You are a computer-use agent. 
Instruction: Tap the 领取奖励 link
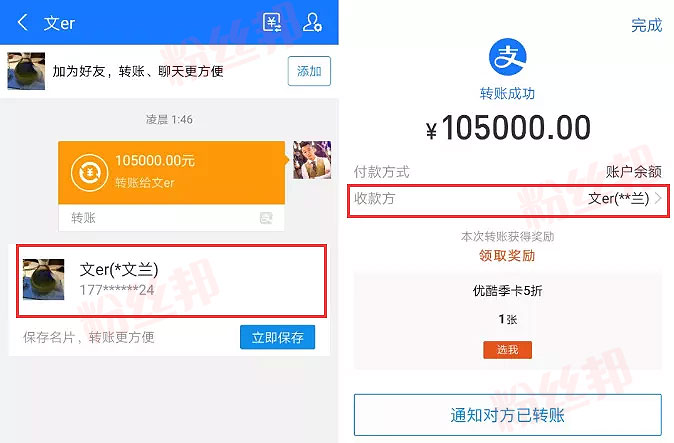507,256
